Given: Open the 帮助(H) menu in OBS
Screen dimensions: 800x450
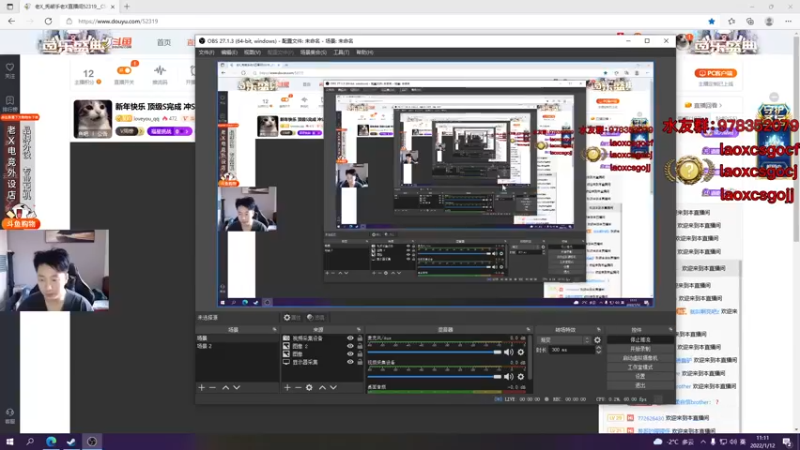Looking at the screenshot, I should [364, 52].
